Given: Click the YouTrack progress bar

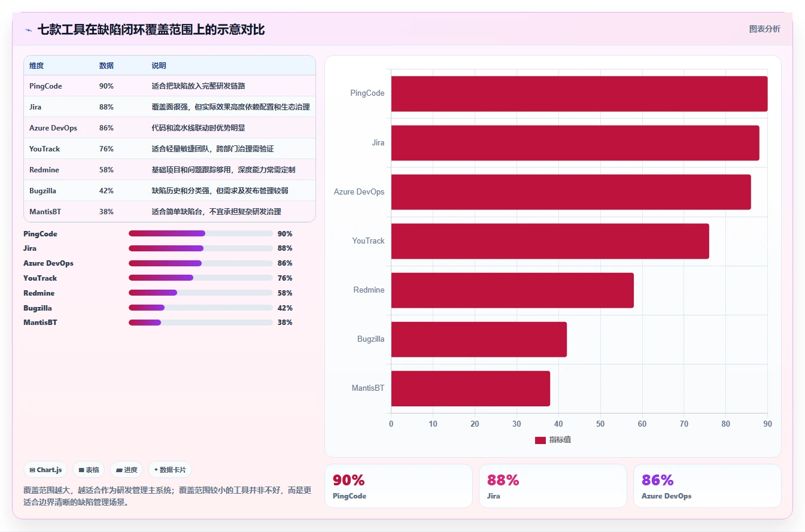Looking at the screenshot, I should point(201,278).
